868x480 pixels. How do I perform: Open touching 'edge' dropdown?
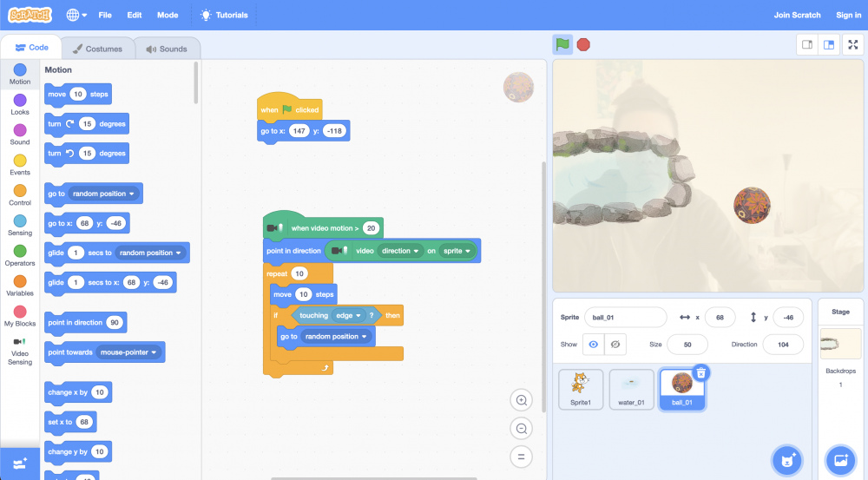click(348, 316)
